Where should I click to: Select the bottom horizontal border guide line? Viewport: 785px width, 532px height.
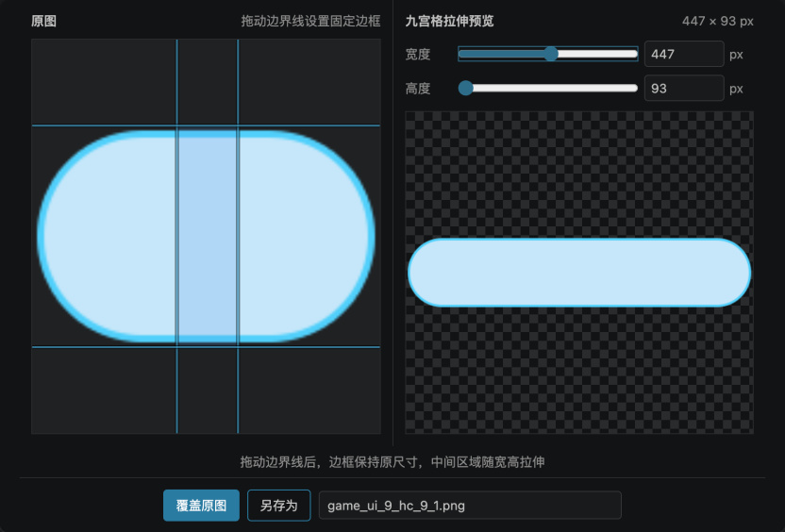(206, 346)
